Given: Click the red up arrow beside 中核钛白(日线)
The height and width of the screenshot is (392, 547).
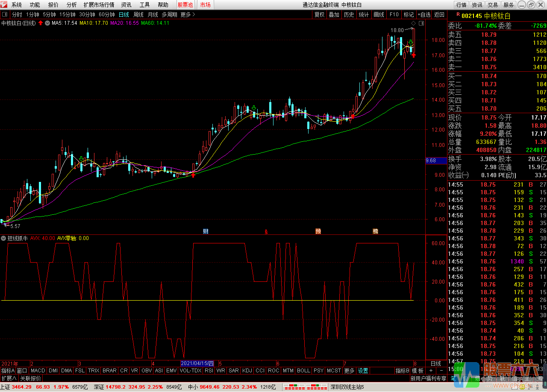Looking at the screenshot, I should [x=41, y=23].
